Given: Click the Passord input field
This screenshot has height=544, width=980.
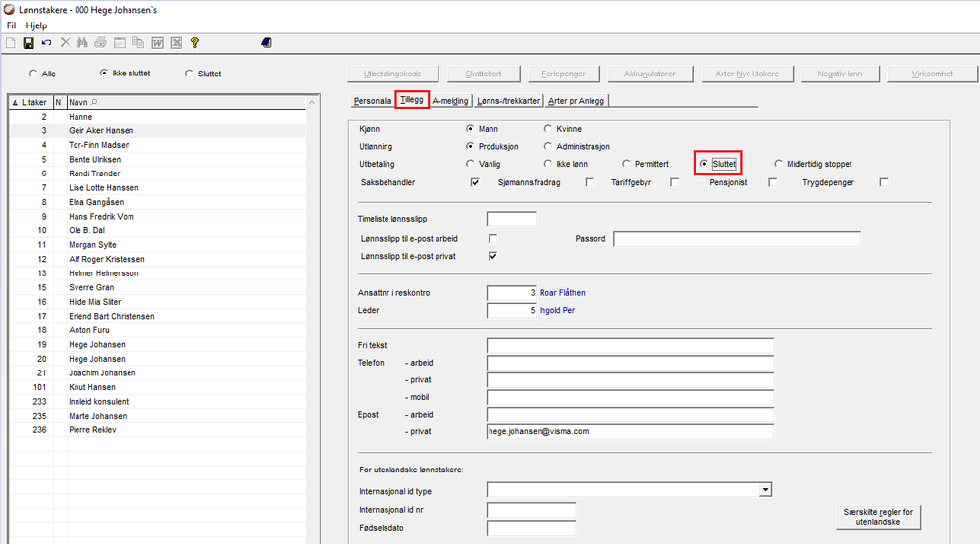Looking at the screenshot, I should [736, 239].
